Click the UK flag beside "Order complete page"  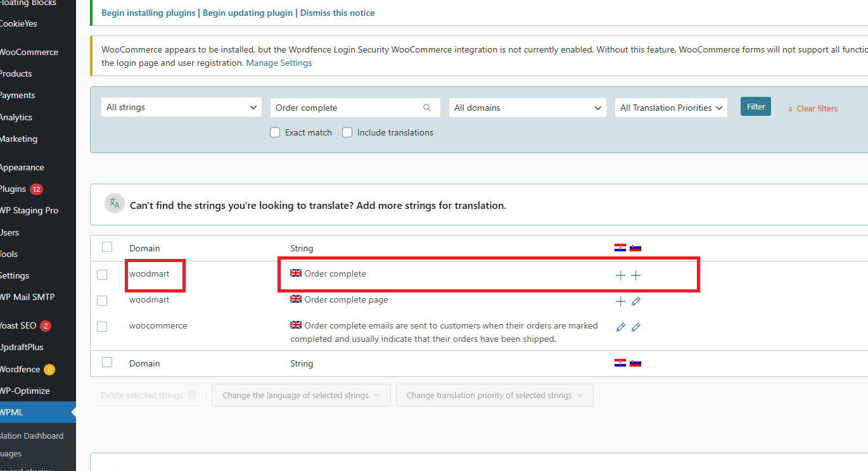pos(296,299)
